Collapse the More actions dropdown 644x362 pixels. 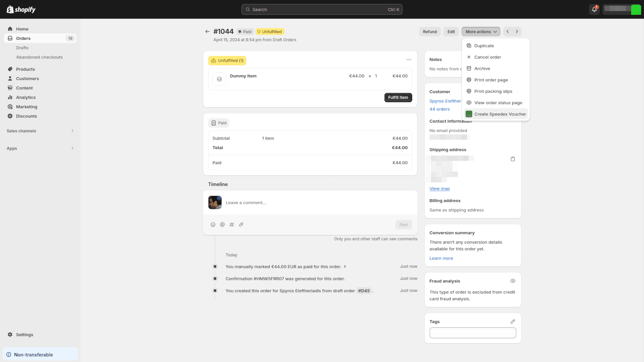tap(481, 32)
